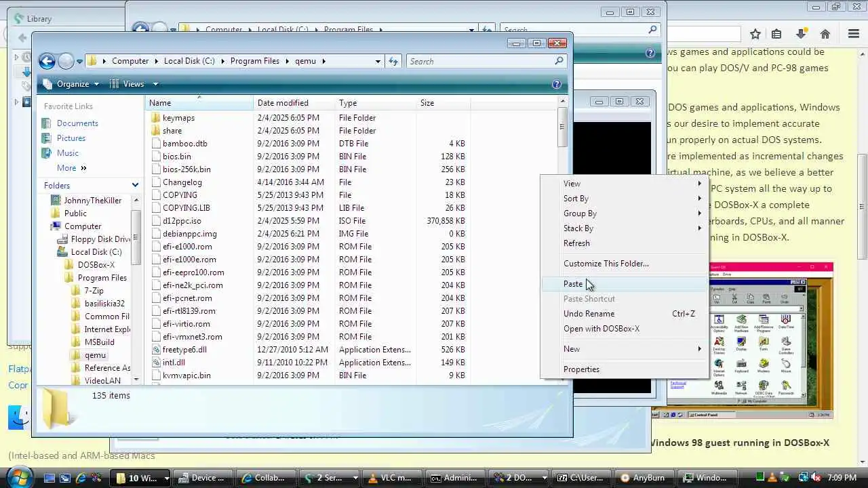Image resolution: width=868 pixels, height=488 pixels.
Task: Choose Refresh from the context menu
Action: coord(625,243)
